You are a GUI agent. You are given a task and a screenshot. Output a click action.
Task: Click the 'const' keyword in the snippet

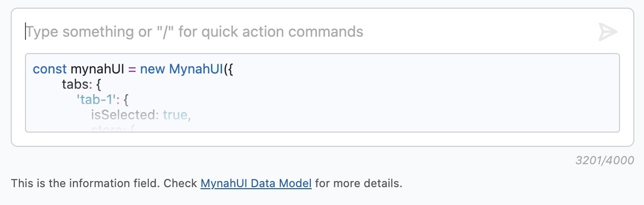pyautogui.click(x=50, y=69)
